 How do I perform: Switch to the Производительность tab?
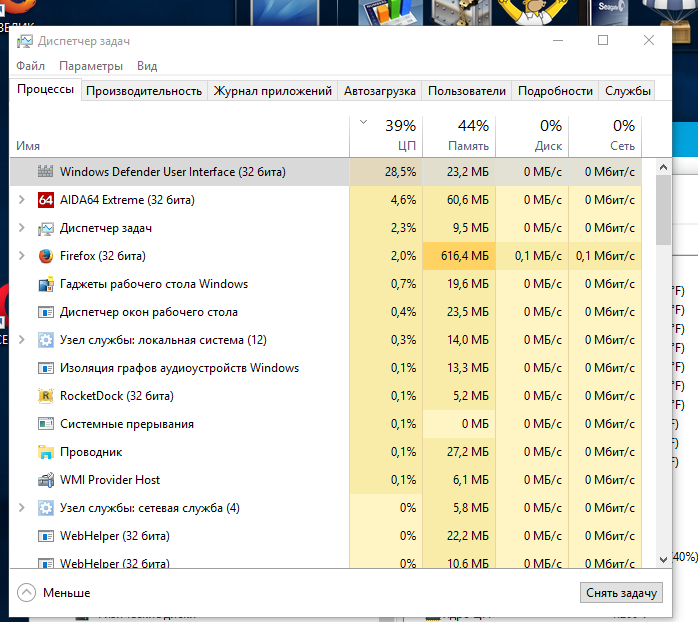144,91
